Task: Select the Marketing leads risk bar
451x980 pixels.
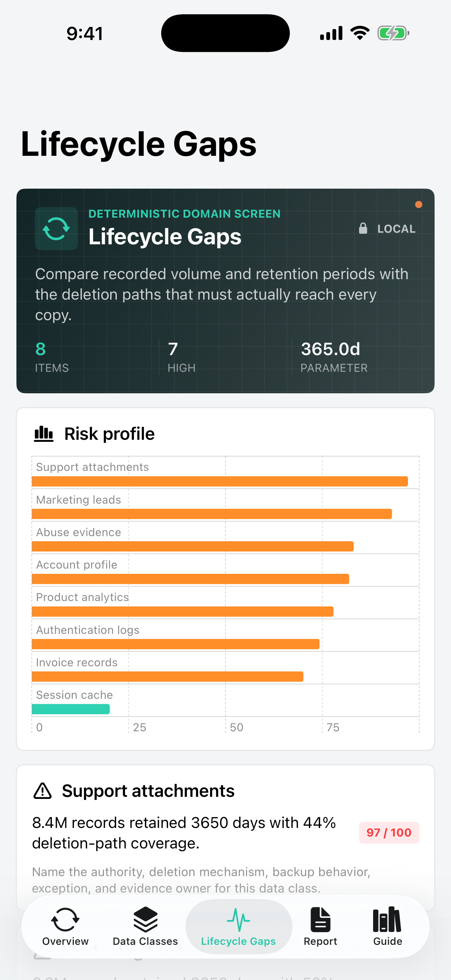Action: (x=212, y=514)
